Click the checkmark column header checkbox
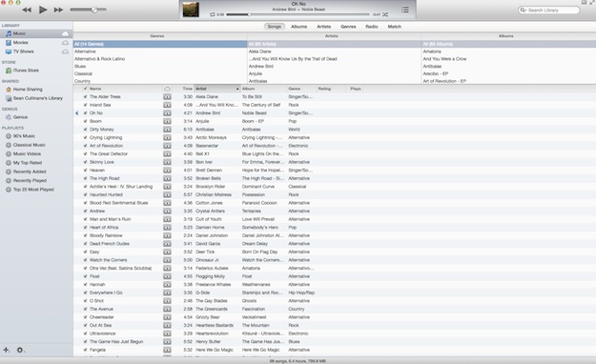The height and width of the screenshot is (364, 596). [85, 89]
